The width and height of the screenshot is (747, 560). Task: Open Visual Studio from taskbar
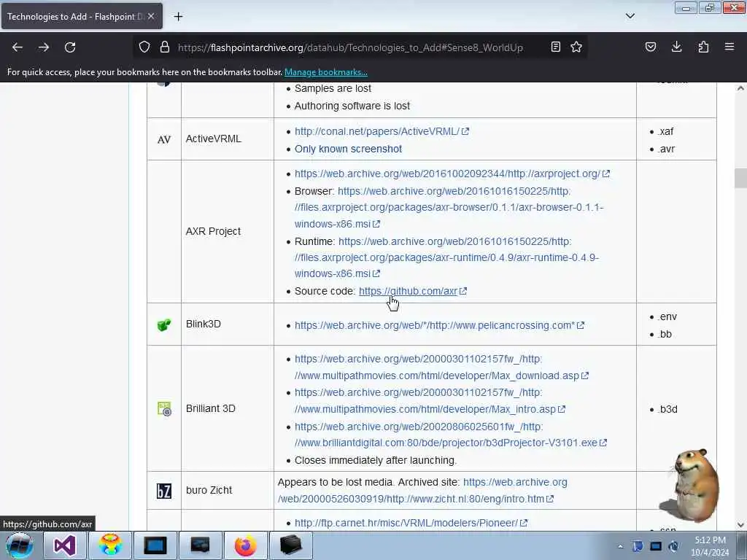point(64,545)
